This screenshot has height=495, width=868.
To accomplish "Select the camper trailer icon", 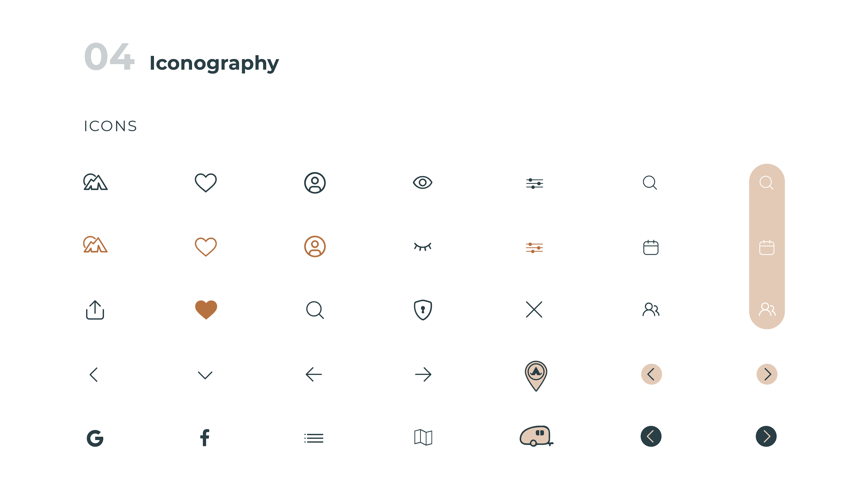I will 536,436.
